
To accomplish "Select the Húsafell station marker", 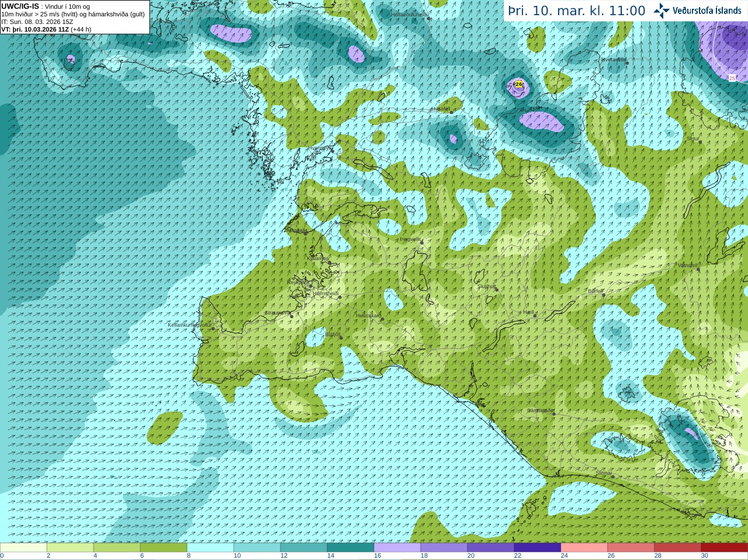I will [x=452, y=111].
